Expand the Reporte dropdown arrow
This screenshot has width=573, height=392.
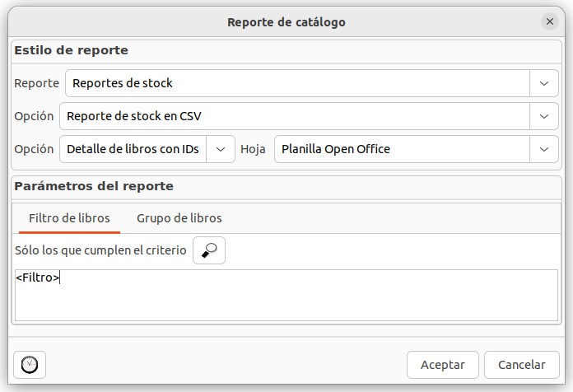coord(543,83)
